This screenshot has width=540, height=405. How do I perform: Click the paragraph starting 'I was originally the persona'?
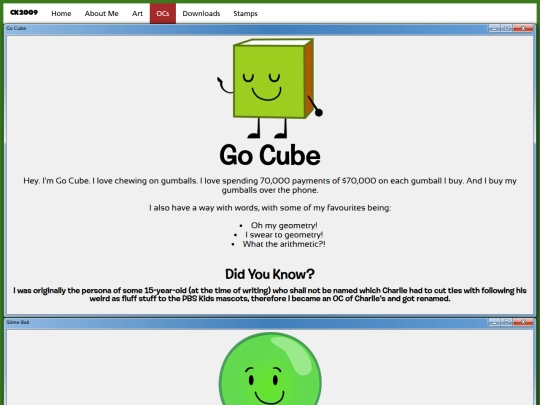[x=270, y=294]
